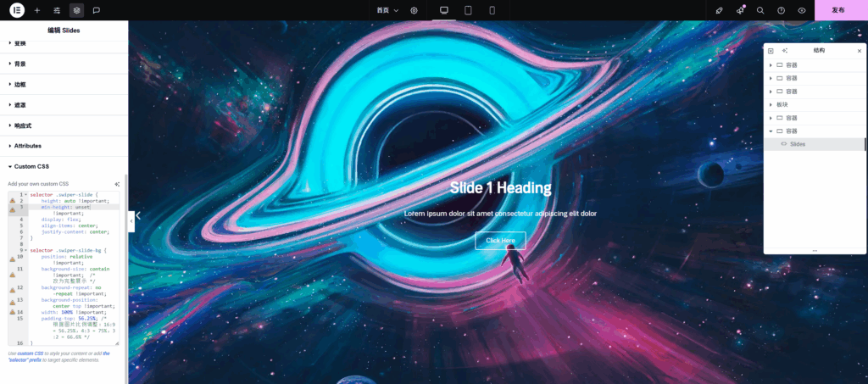Open the finder search icon
This screenshot has height=384, width=868.
(760, 10)
